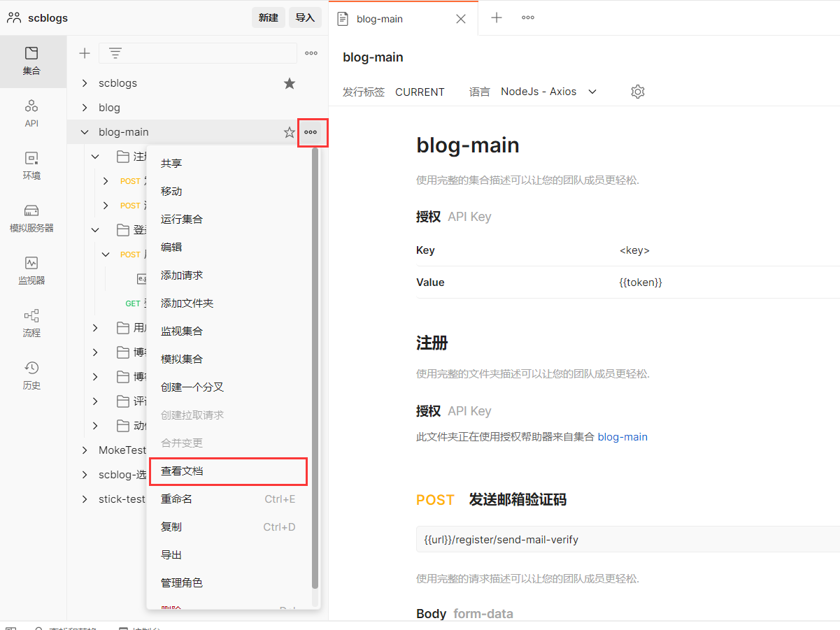
Task: Expand the stick-test collection
Action: pyautogui.click(x=85, y=499)
